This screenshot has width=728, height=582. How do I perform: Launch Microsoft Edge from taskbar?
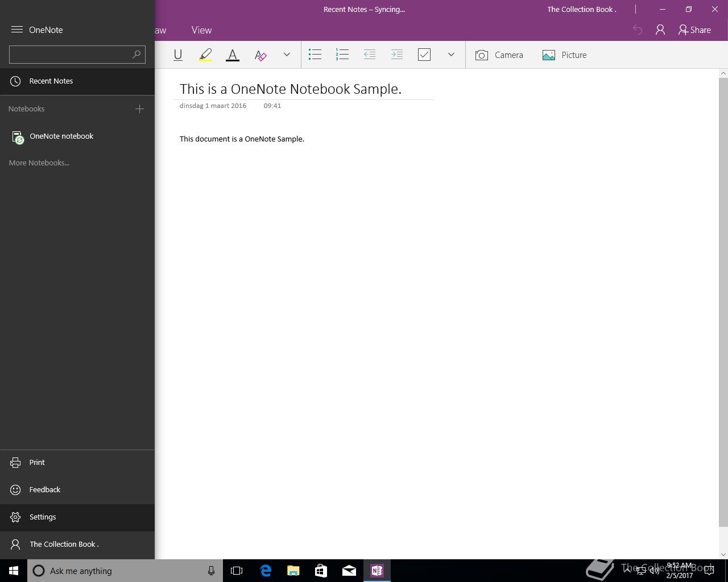point(266,571)
